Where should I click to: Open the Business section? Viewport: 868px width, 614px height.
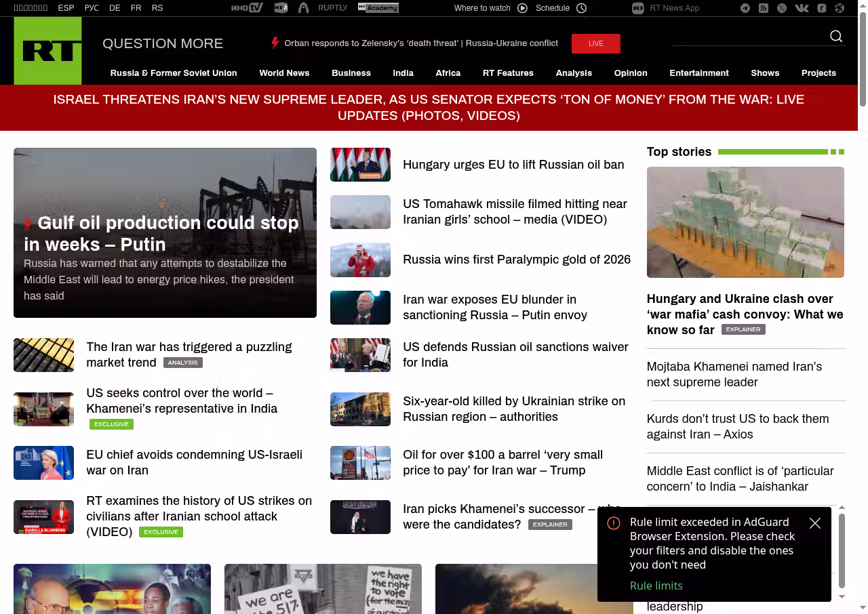click(x=351, y=73)
